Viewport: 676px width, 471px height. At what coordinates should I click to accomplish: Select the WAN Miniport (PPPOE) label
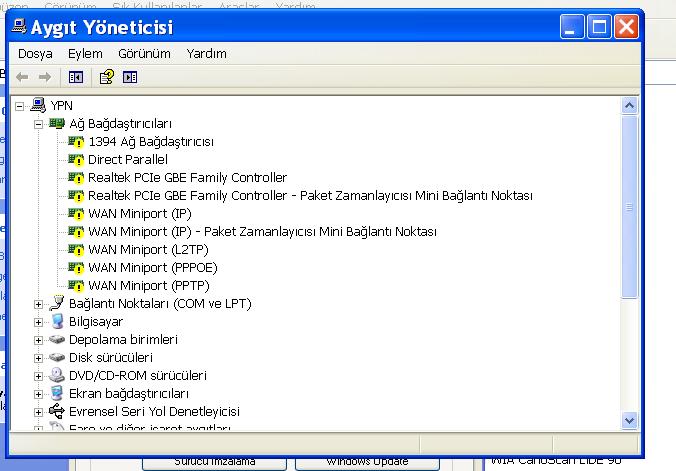pyautogui.click(x=153, y=268)
